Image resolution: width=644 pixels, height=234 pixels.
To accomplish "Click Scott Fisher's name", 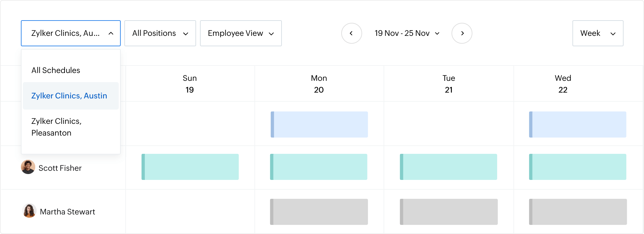I will click(60, 168).
